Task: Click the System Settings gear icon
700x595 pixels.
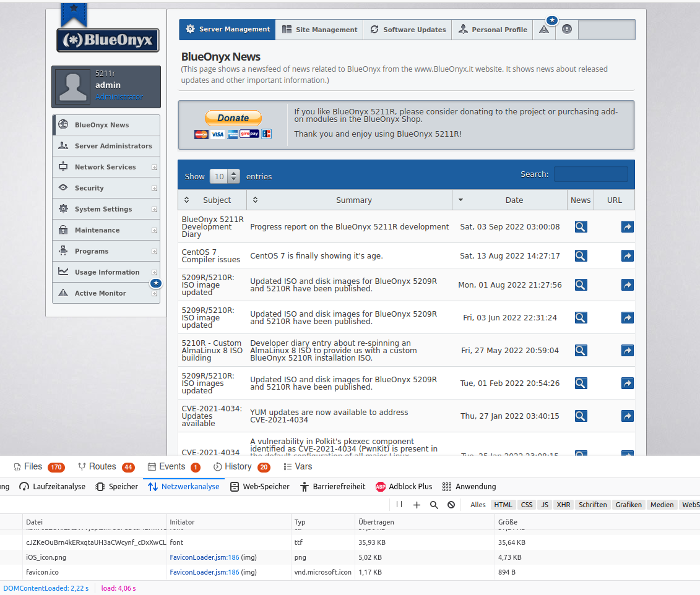Action: pyautogui.click(x=63, y=208)
